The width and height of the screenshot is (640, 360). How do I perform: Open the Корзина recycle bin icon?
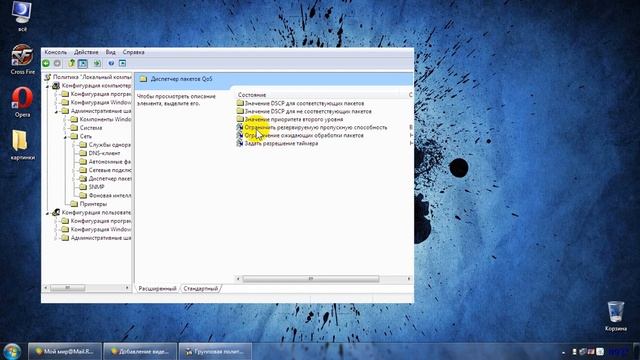[616, 316]
